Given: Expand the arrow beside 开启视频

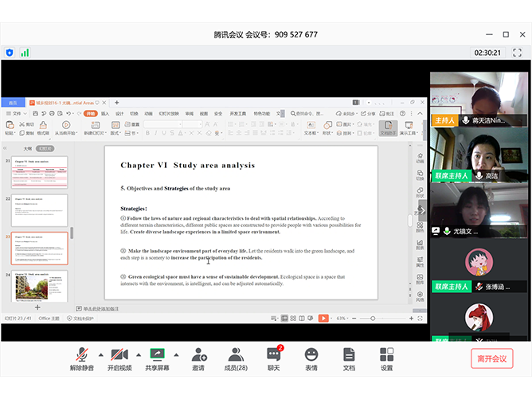Looking at the screenshot, I should point(138,354).
